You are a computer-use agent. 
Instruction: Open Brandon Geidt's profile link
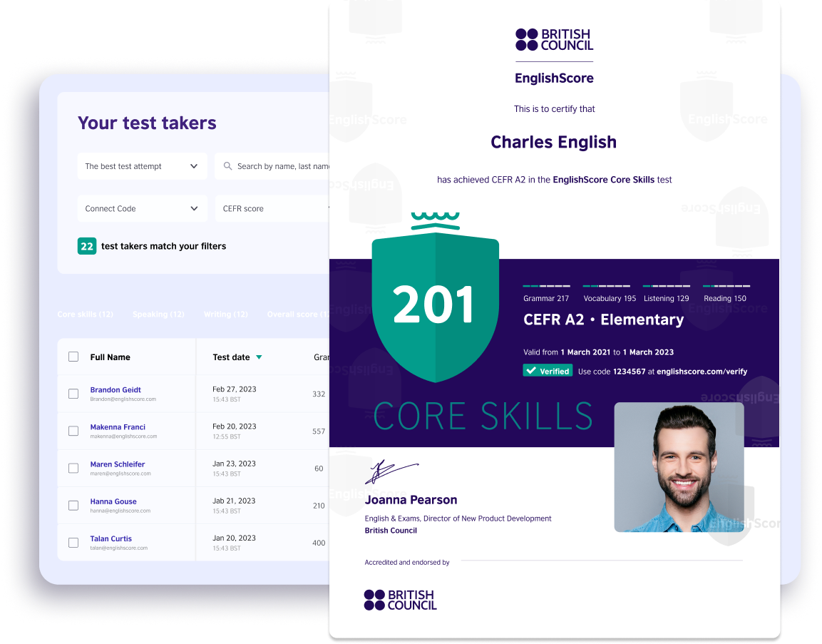(115, 389)
